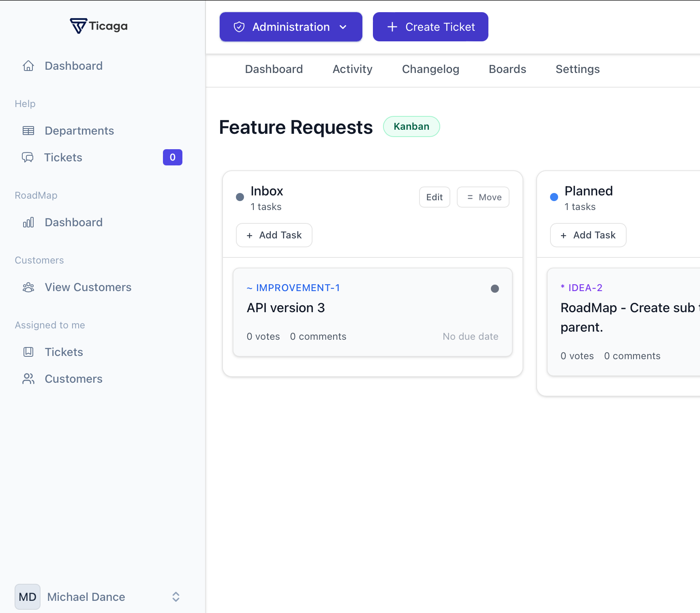Screen dimensions: 700x613
Task: Click Edit on the Inbox column
Action: [434, 197]
